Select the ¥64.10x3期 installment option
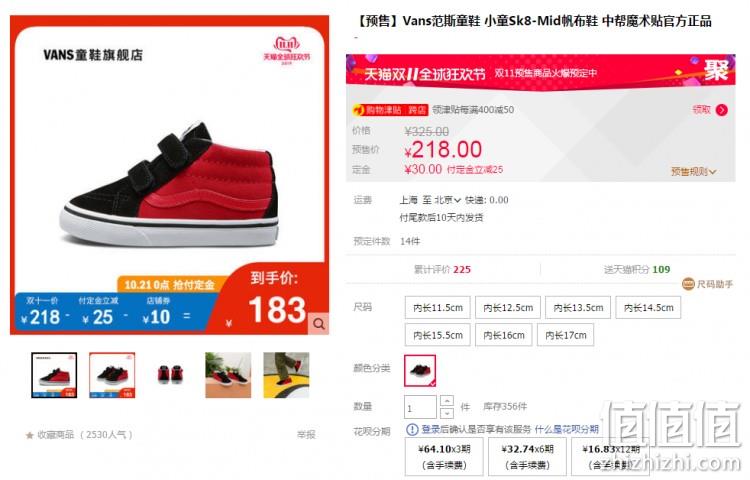 [444, 457]
